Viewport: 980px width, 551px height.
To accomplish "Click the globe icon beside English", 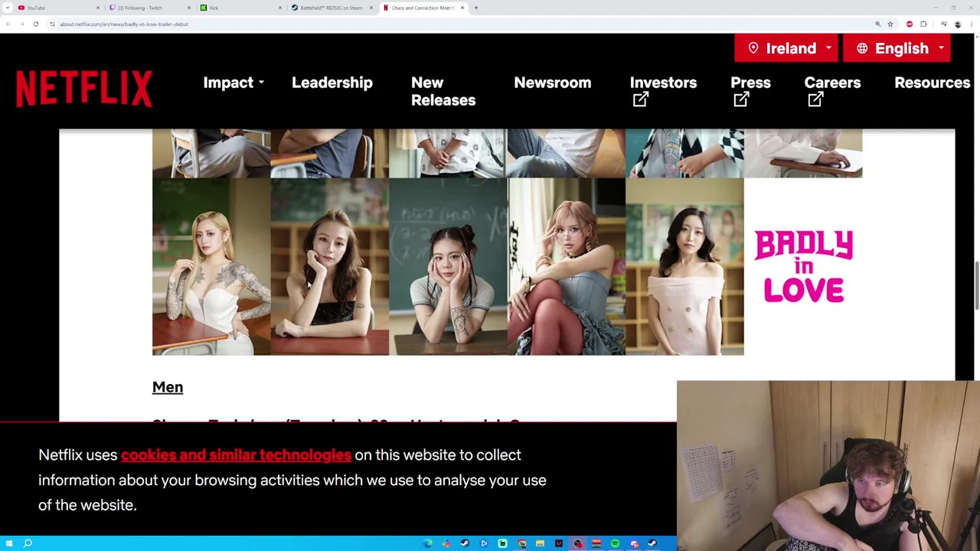I will 862,48.
